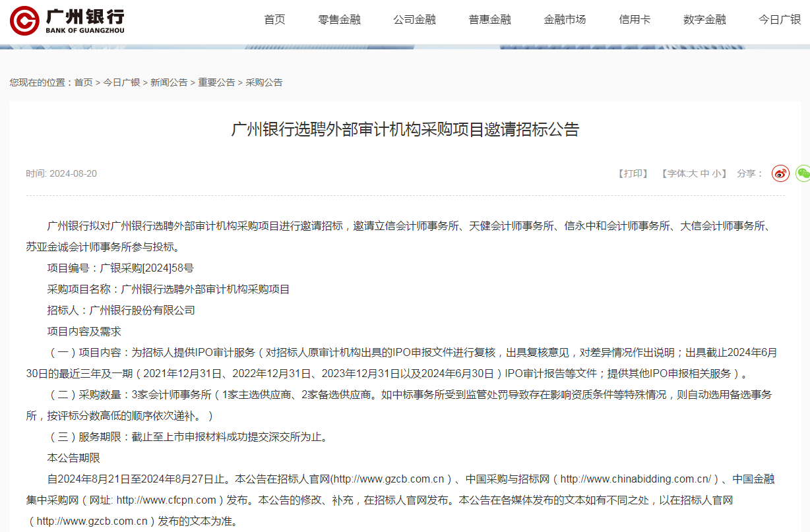
Task: Click the Bank of Guangzhou logo
Action: click(x=67, y=20)
